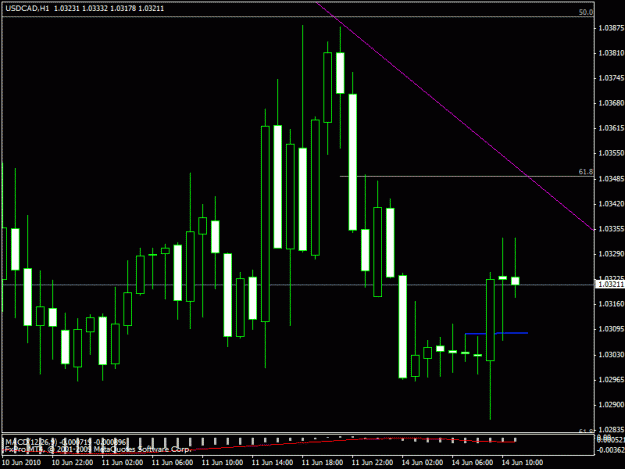Click the 11 Jun 06:00 time label
The height and width of the screenshot is (469, 625).
tap(173, 462)
